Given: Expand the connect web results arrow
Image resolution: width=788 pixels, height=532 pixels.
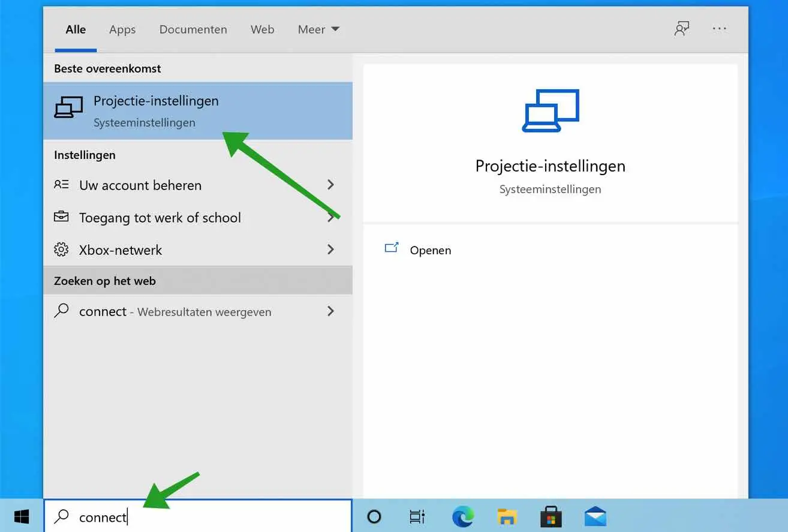Looking at the screenshot, I should click(330, 311).
